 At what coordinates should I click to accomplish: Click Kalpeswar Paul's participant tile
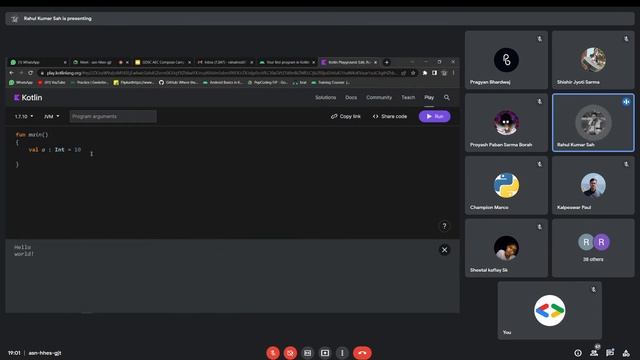[x=593, y=185]
